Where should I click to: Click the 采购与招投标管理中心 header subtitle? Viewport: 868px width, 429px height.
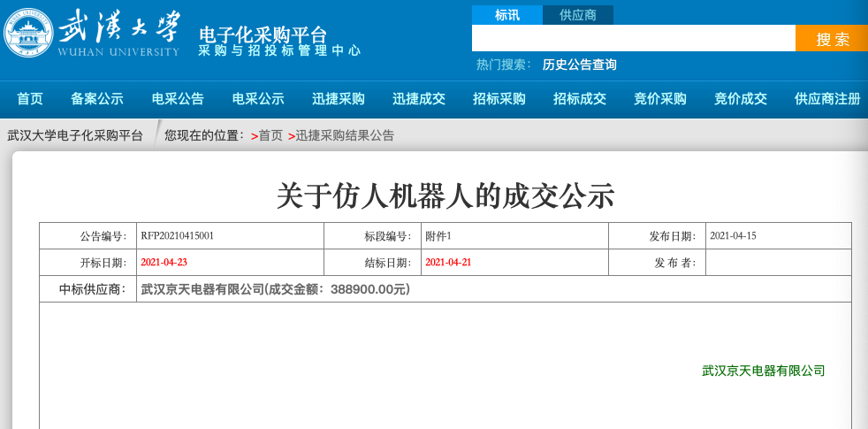279,51
